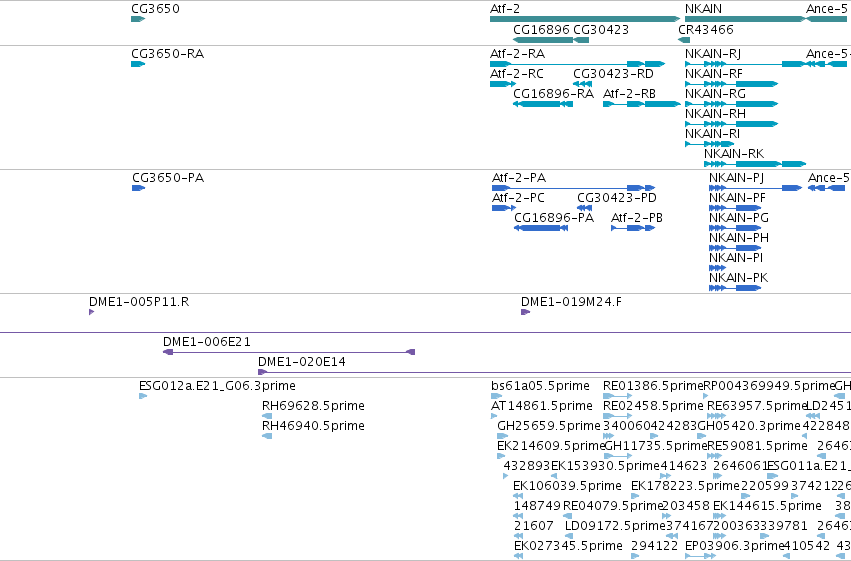Click the RE63957.5prime EST
The height and width of the screenshot is (561, 851).
coord(716,416)
